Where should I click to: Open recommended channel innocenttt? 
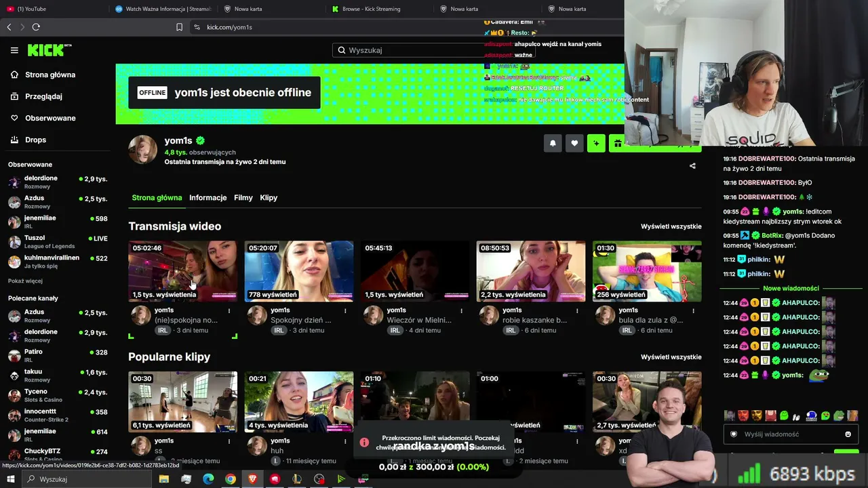click(58, 415)
